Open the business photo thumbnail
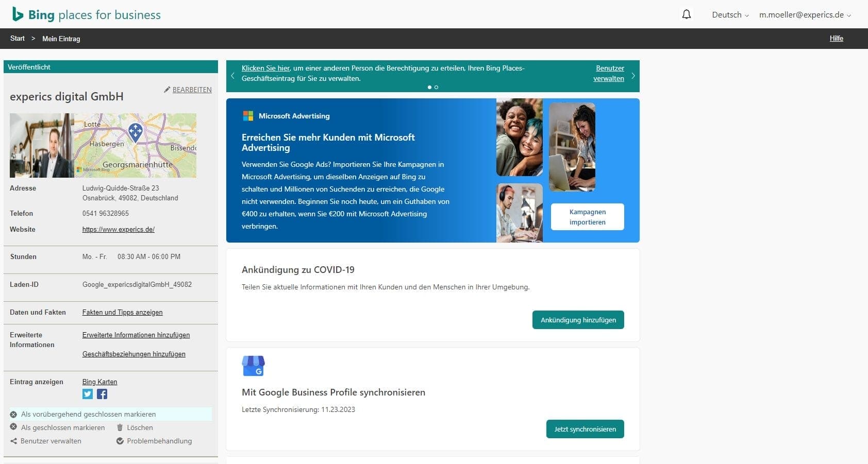Screen dimensions: 868x464 42,145
